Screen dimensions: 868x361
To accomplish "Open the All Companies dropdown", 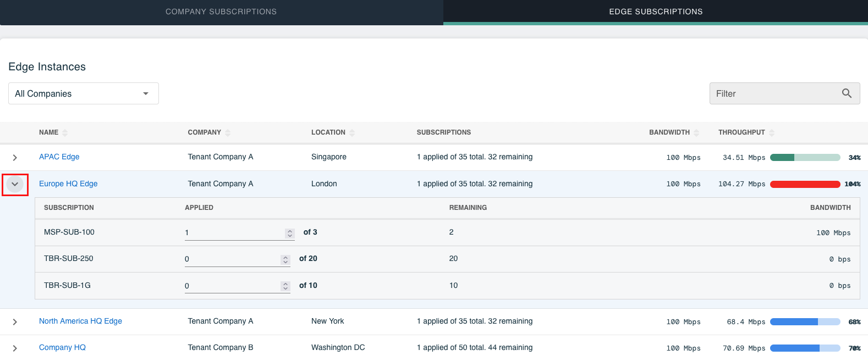I will tap(84, 93).
